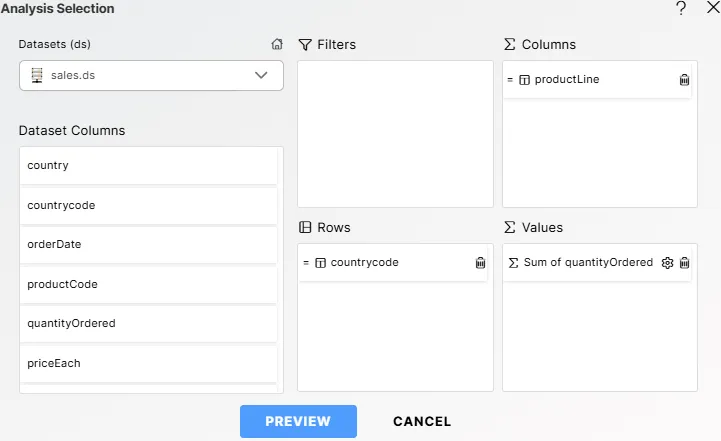
Task: Select the orderDate dataset column
Action: pos(148,245)
